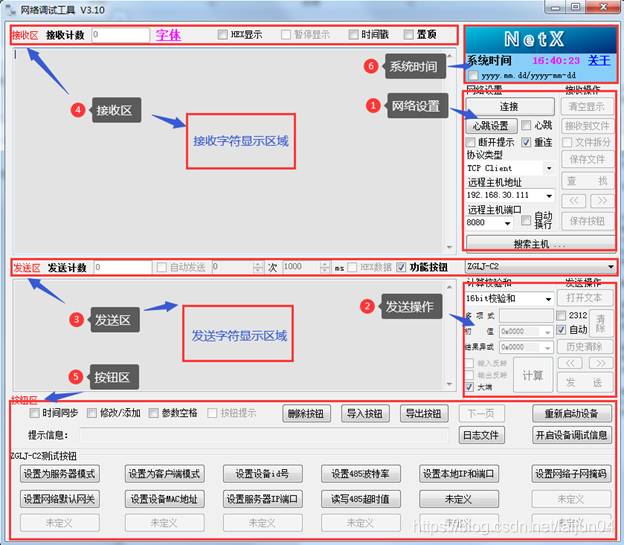
Task: Open the ZGLJ-C2 function button dropdown
Action: coord(609,268)
